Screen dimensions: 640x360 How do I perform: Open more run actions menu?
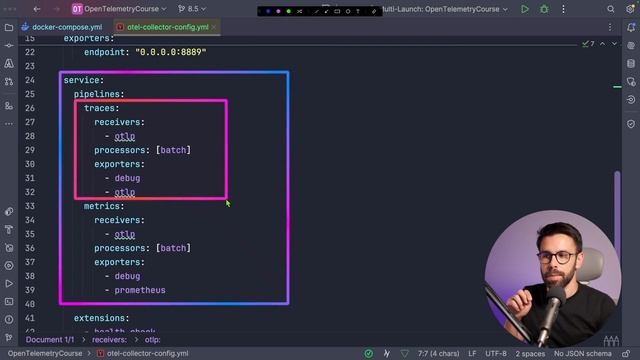(x=563, y=9)
